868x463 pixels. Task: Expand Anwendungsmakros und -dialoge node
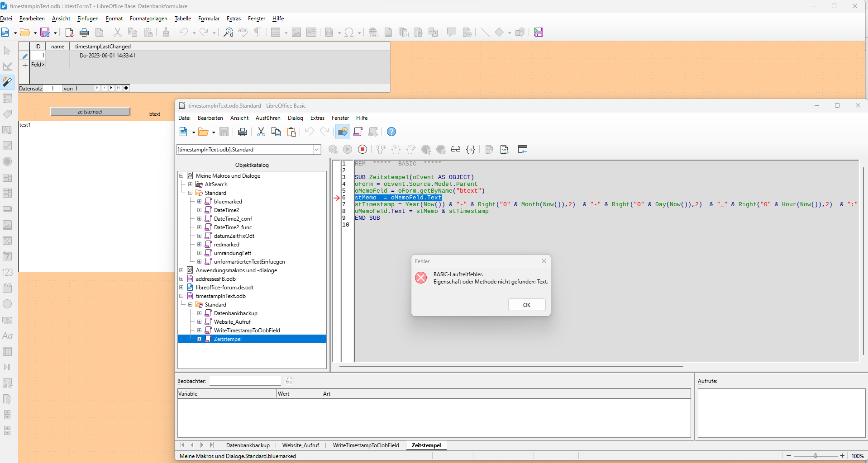(181, 270)
